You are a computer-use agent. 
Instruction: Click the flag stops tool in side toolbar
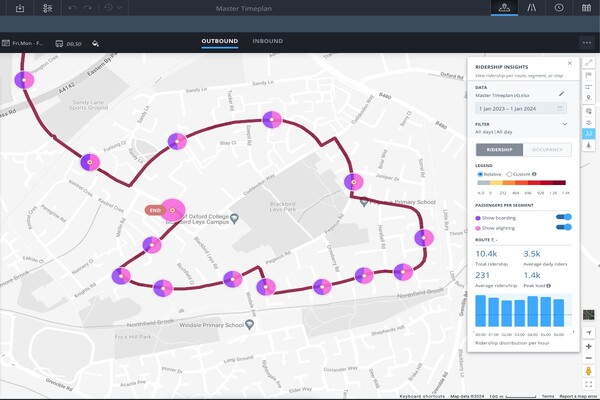pos(589,75)
